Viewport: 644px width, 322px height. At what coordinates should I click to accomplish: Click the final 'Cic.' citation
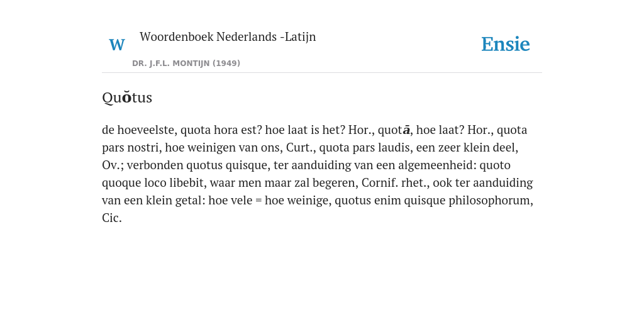coord(112,218)
